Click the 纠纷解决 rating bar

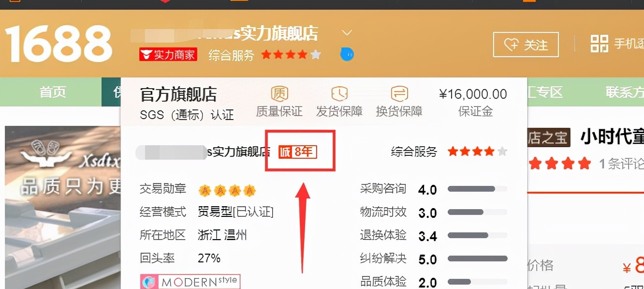477,259
